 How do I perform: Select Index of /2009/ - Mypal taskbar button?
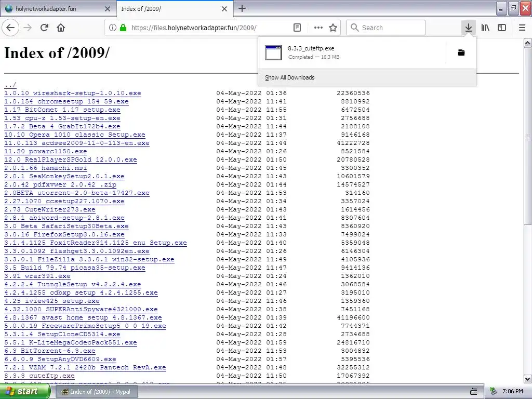(x=96, y=392)
